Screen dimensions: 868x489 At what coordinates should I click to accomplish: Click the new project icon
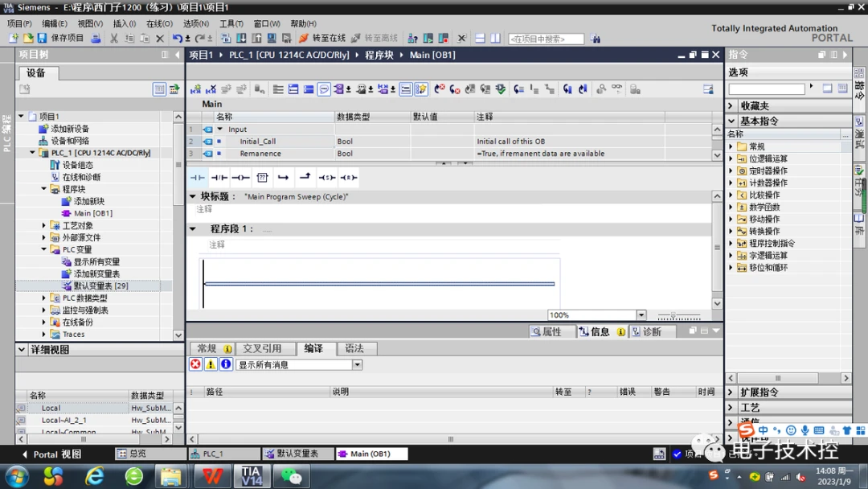tap(14, 39)
